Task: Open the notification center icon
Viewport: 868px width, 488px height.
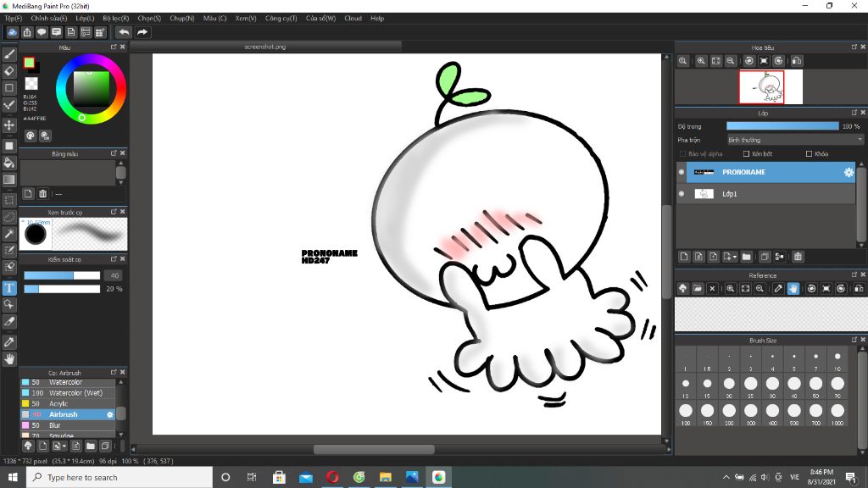Action: click(x=851, y=477)
